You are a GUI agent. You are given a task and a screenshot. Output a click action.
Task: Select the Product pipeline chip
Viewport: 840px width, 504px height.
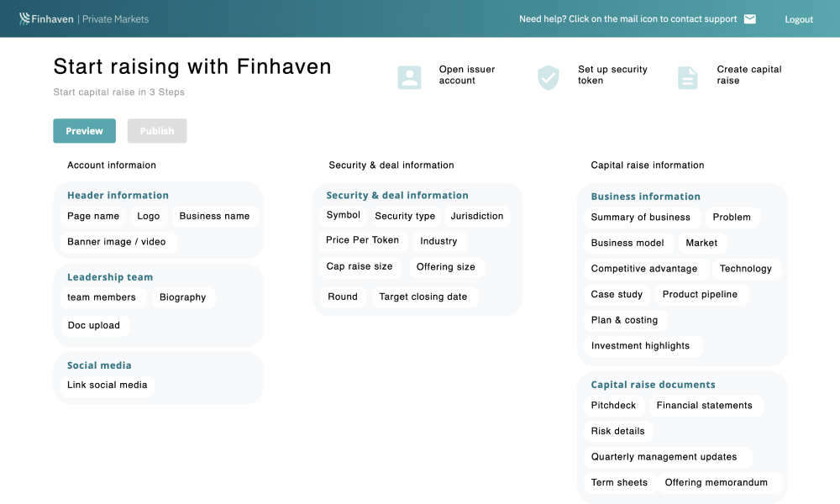[701, 295]
